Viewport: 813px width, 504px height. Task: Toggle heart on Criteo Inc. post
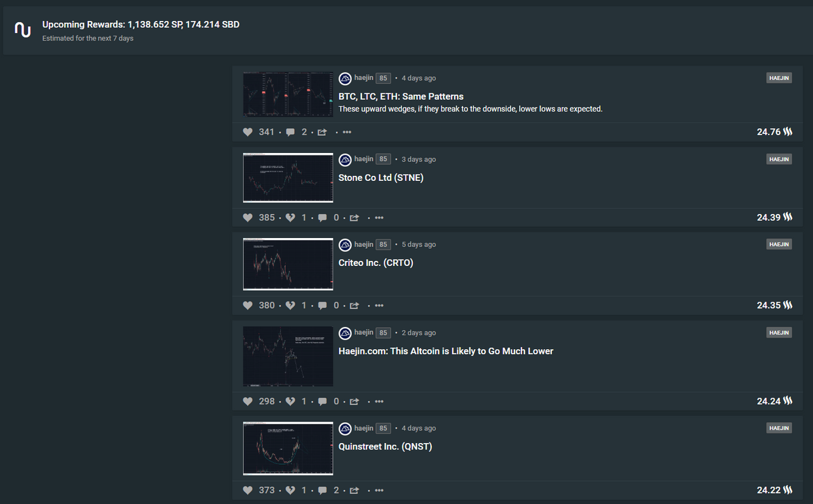[248, 305]
